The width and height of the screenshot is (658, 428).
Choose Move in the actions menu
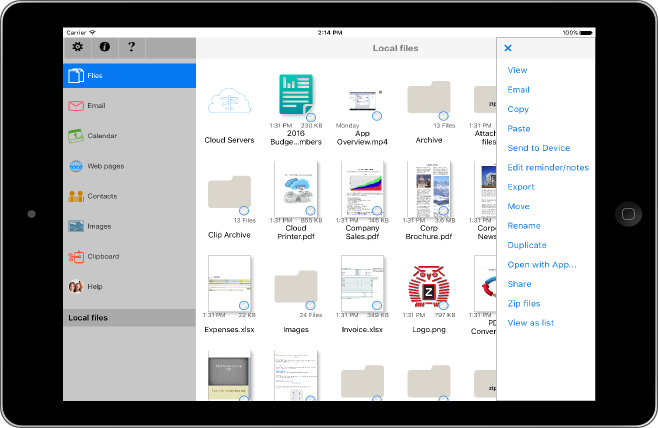(x=518, y=206)
